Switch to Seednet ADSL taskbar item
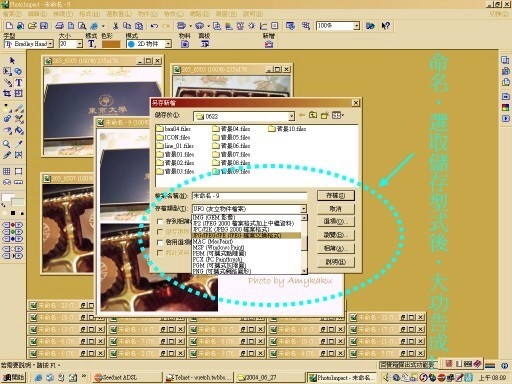The width and height of the screenshot is (512, 384). tap(127, 377)
